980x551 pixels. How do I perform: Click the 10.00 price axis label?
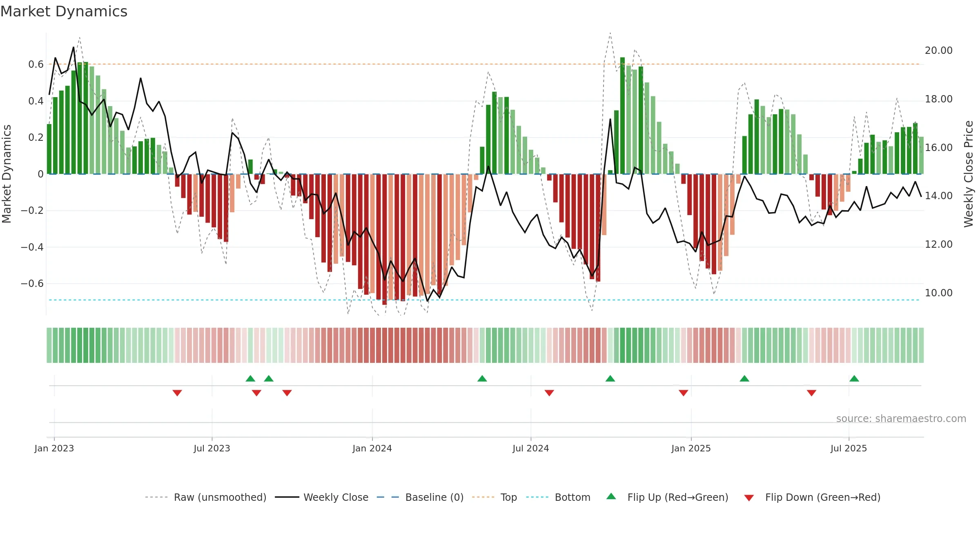939,293
